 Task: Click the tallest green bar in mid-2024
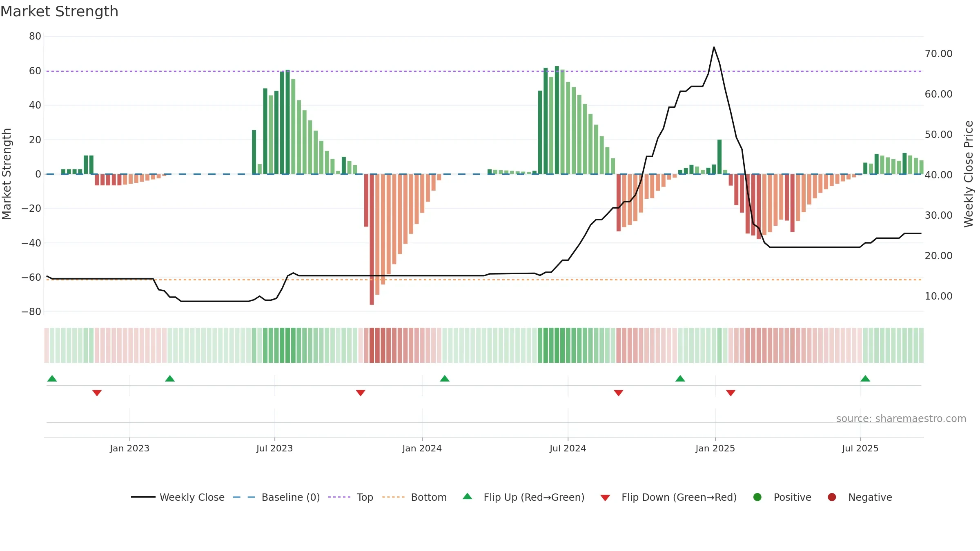(x=557, y=120)
